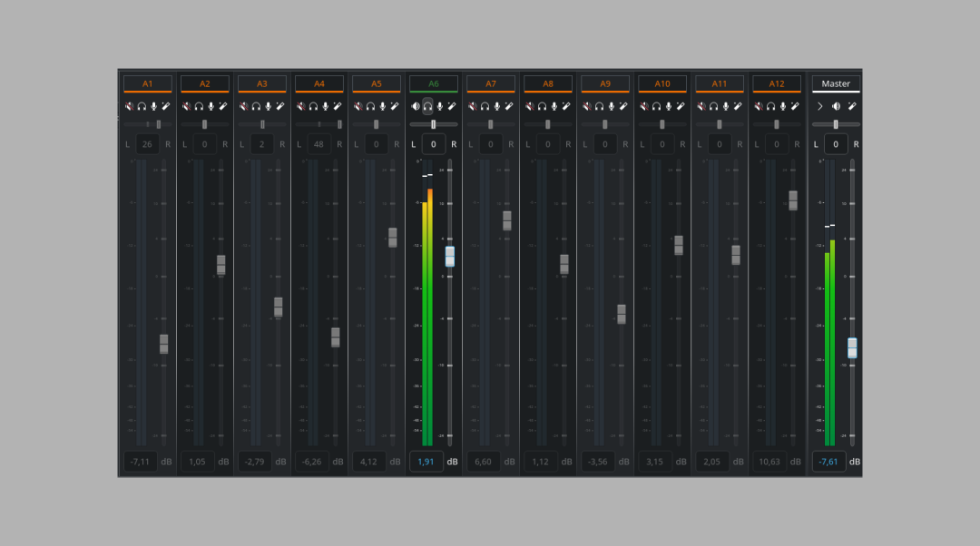Click the headphones solo icon on A6

click(427, 106)
